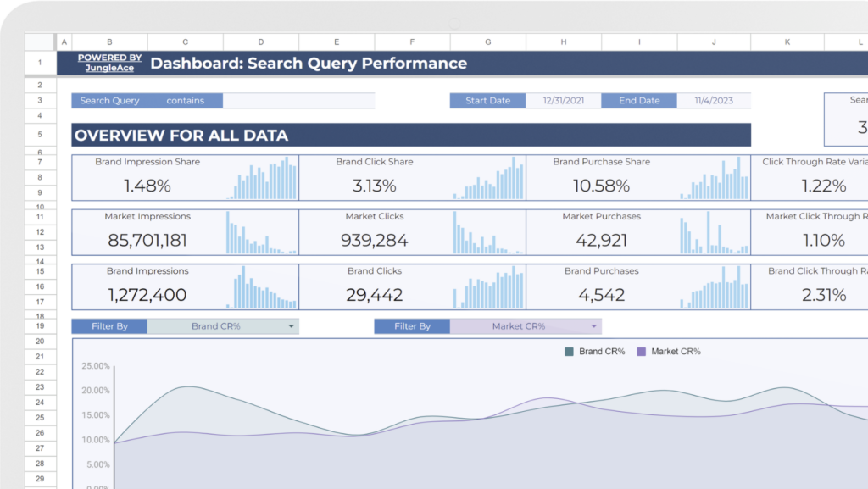Image resolution: width=868 pixels, height=489 pixels.
Task: Select column H header
Action: [x=564, y=42]
